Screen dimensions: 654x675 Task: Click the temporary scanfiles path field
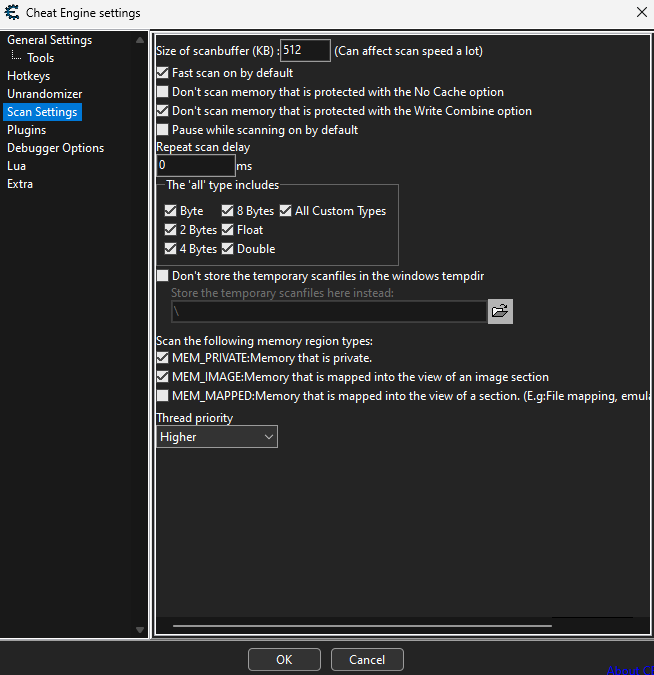click(329, 311)
